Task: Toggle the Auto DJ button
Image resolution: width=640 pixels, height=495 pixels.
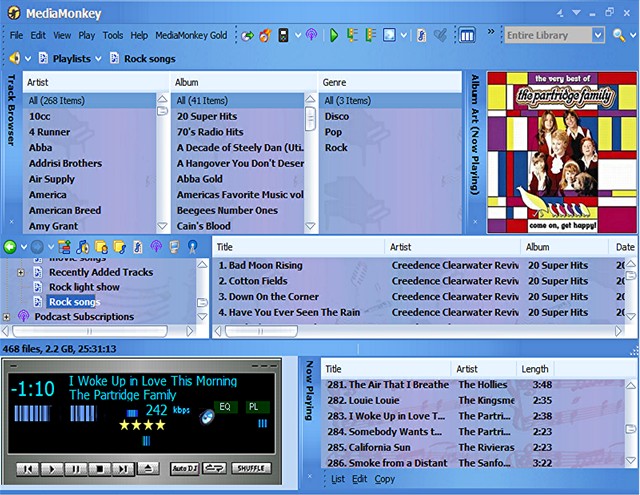Action: point(184,468)
